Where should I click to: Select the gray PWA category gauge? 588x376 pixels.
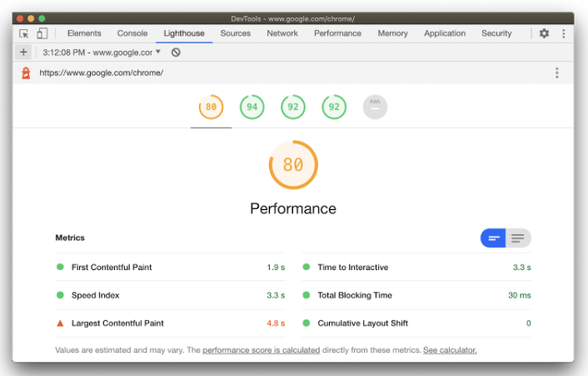tap(375, 107)
